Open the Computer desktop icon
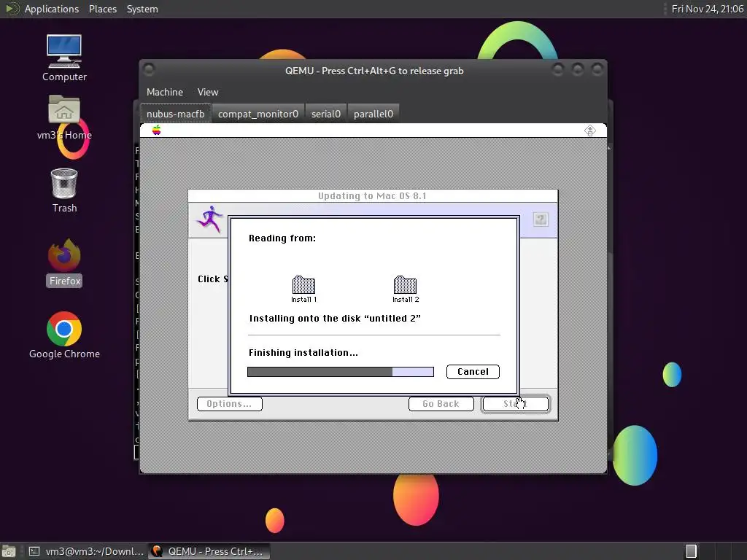This screenshot has width=747, height=560. tap(64, 58)
